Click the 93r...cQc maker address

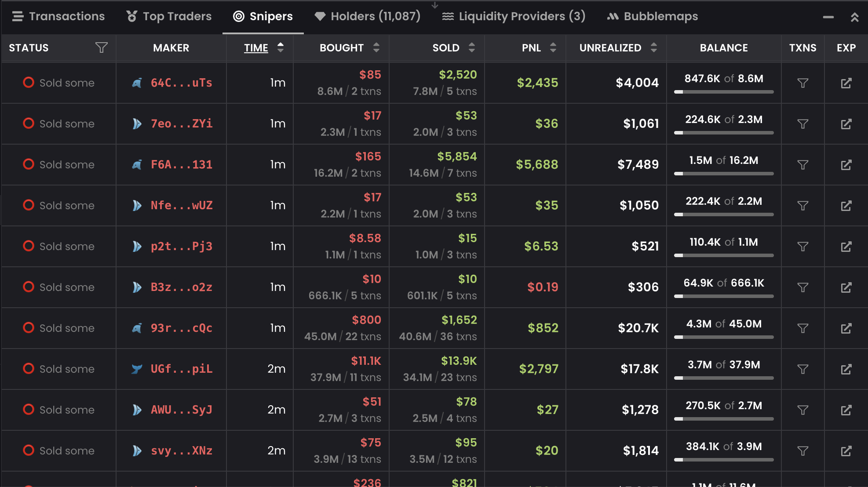coord(182,328)
